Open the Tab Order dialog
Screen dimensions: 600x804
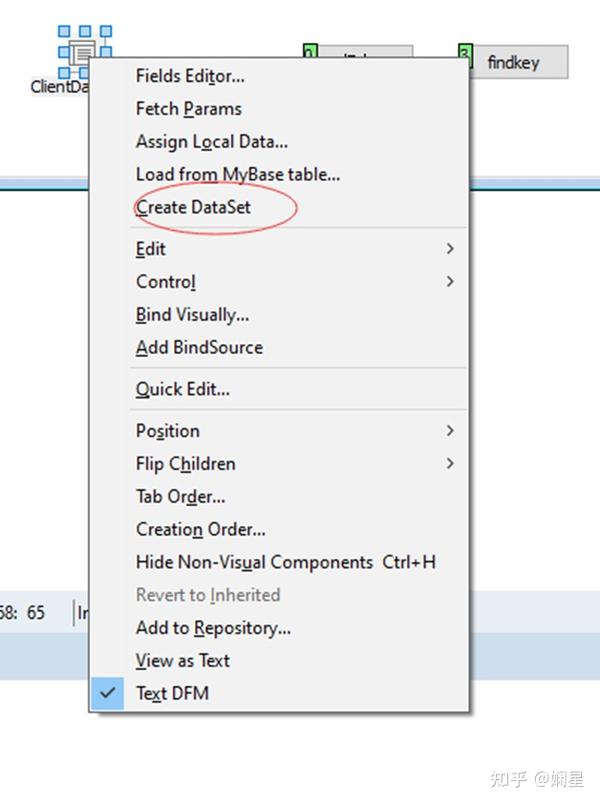(180, 497)
